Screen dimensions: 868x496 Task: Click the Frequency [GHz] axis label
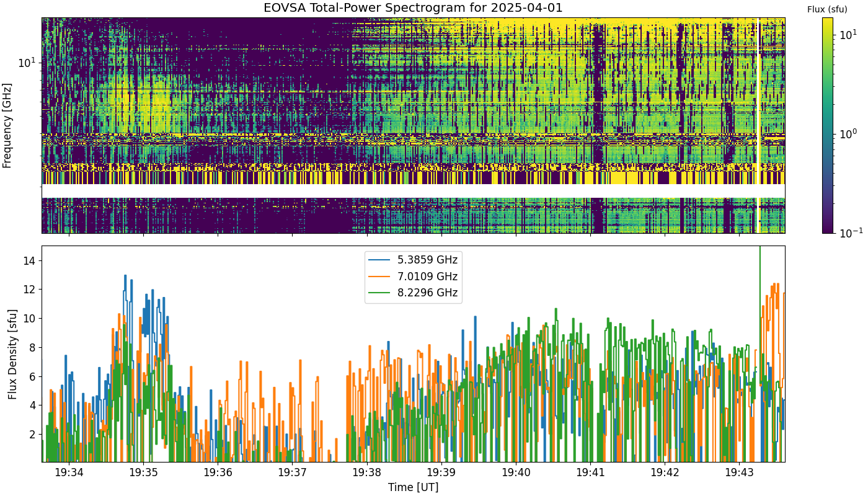(7, 125)
